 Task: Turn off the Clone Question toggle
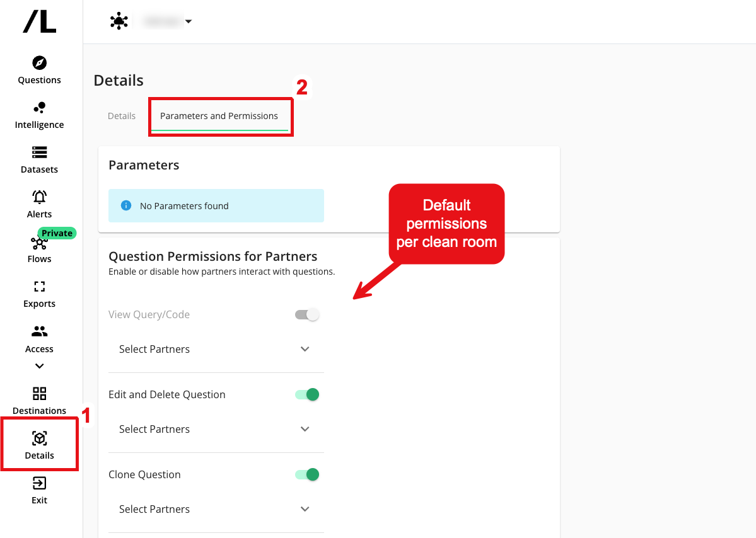pos(307,474)
